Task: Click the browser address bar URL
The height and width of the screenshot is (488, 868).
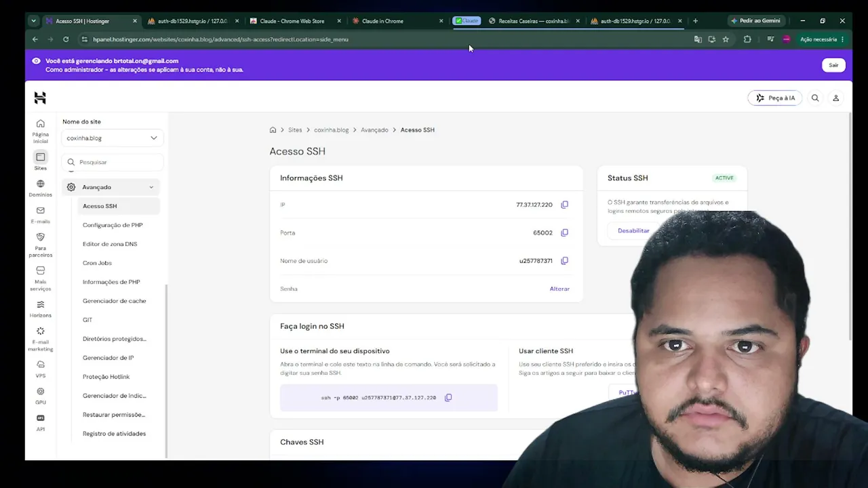Action: point(220,39)
